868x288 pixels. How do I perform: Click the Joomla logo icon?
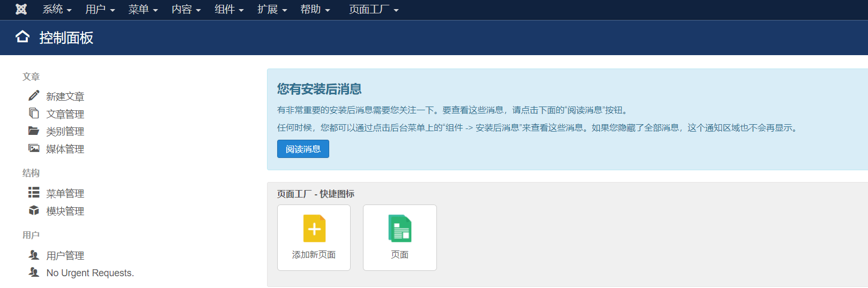point(21,10)
